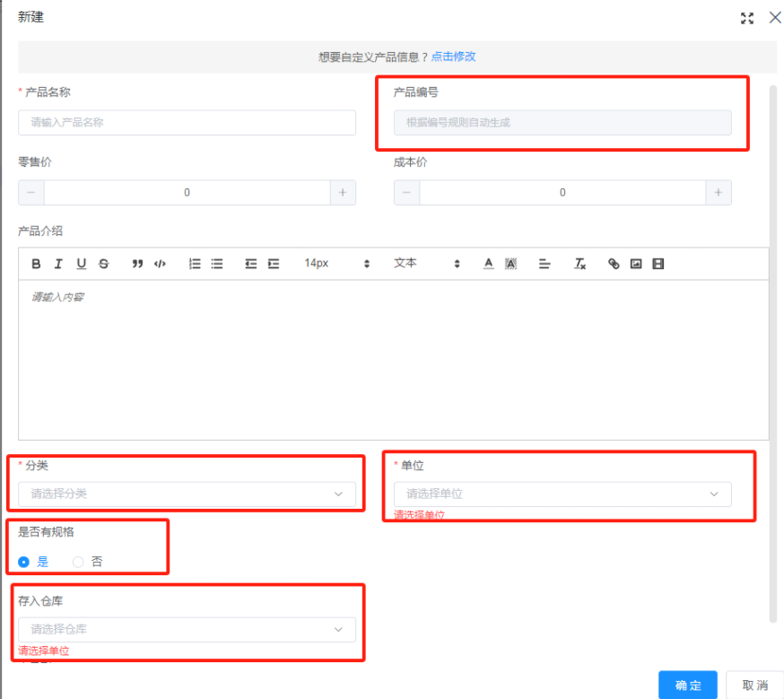This screenshot has height=699, width=784.
Task: Insert an ordered numbered list
Action: [195, 264]
